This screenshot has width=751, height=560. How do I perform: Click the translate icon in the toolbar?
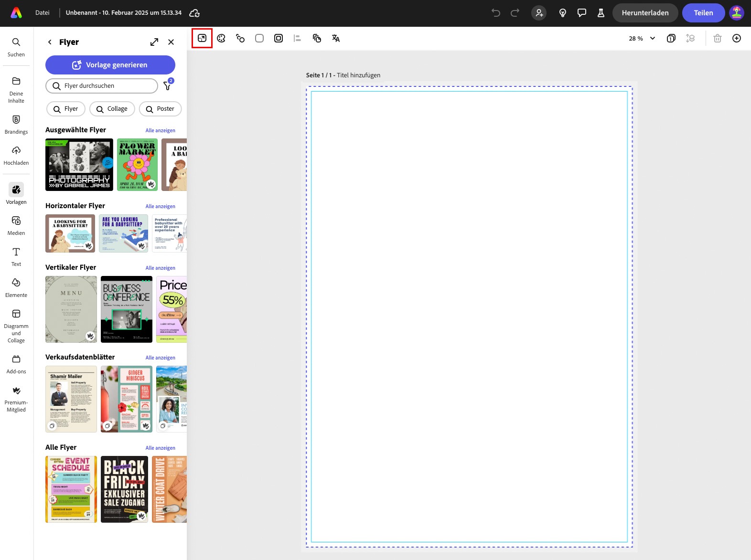click(x=336, y=38)
